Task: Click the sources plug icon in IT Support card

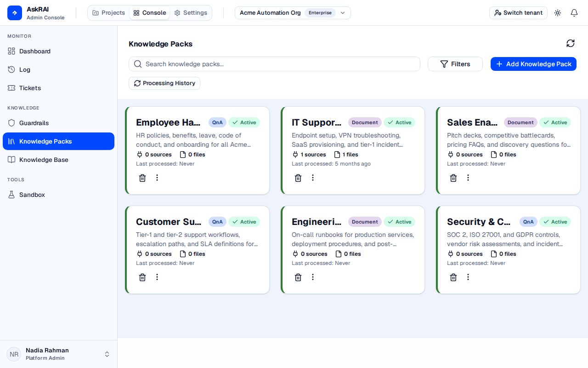Action: click(295, 155)
